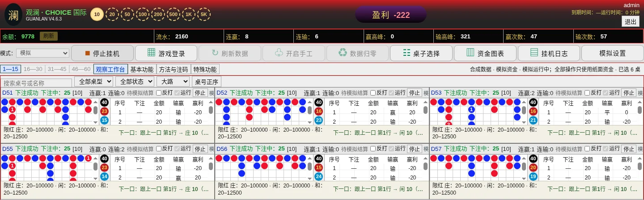Image resolution: width=644 pixels, height=200 pixels.
Task: Toggle 反打 checkbox for table D57
Action: pyautogui.click(x=587, y=149)
